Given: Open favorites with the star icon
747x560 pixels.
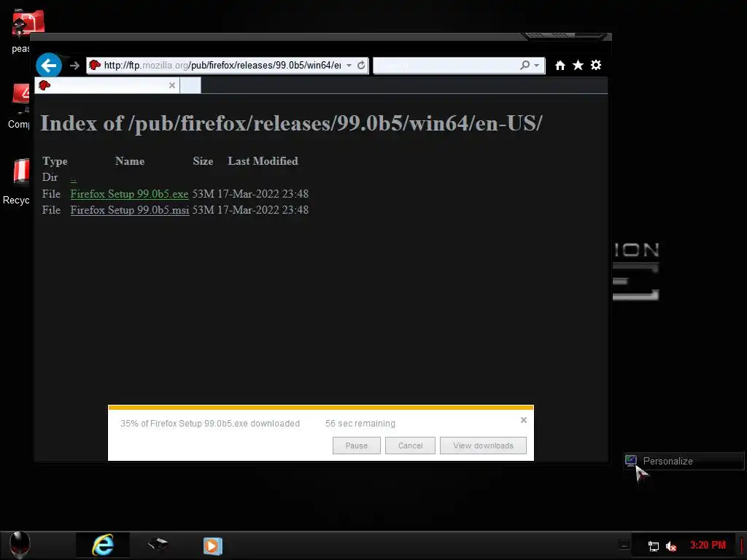Looking at the screenshot, I should pyautogui.click(x=578, y=65).
